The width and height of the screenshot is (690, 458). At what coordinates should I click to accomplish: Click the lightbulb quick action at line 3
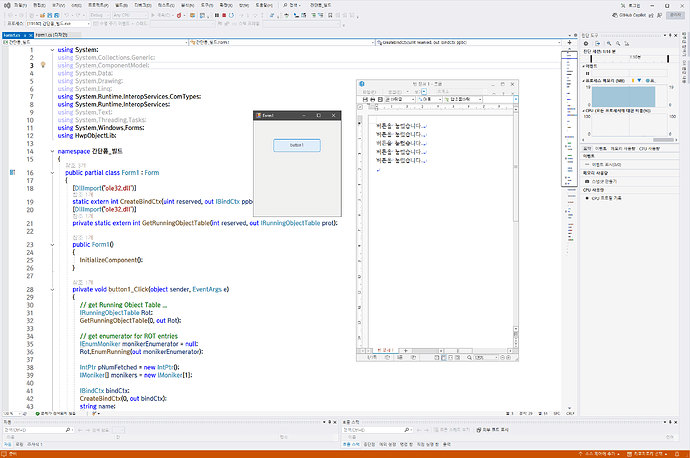[x=43, y=65]
